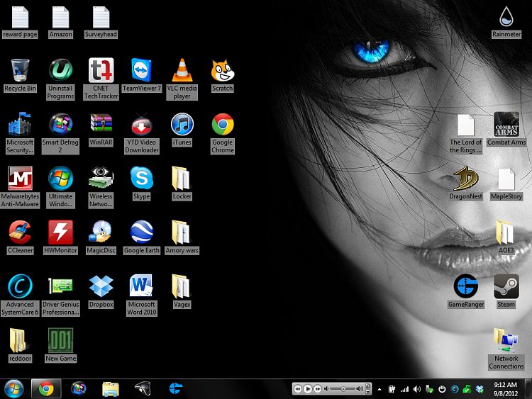This screenshot has width=532, height=399.
Task: Play music in taskbar media toolbar
Action: point(307,389)
